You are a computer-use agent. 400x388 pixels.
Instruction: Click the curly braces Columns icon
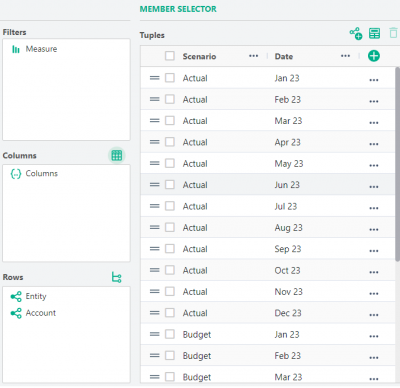point(16,173)
